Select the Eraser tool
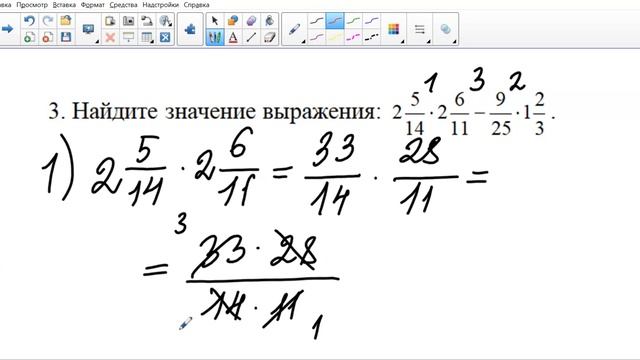 (269, 38)
